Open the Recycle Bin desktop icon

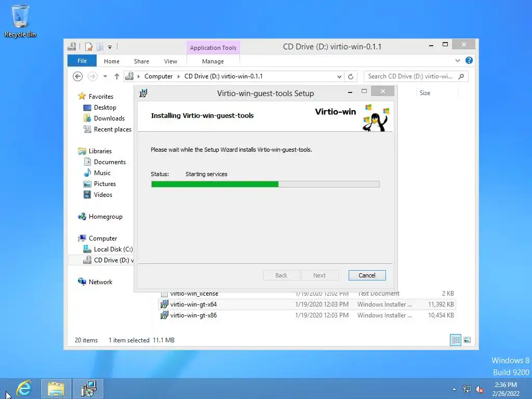(20, 20)
